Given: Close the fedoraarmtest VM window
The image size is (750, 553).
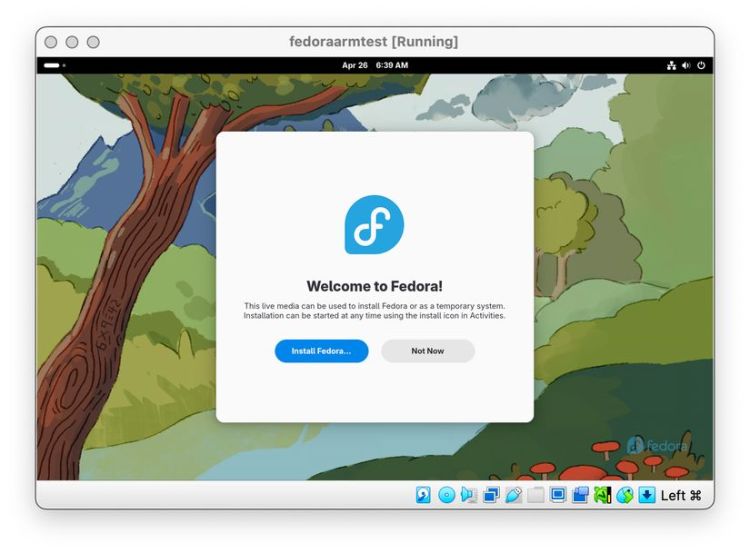Looking at the screenshot, I should [x=51, y=42].
